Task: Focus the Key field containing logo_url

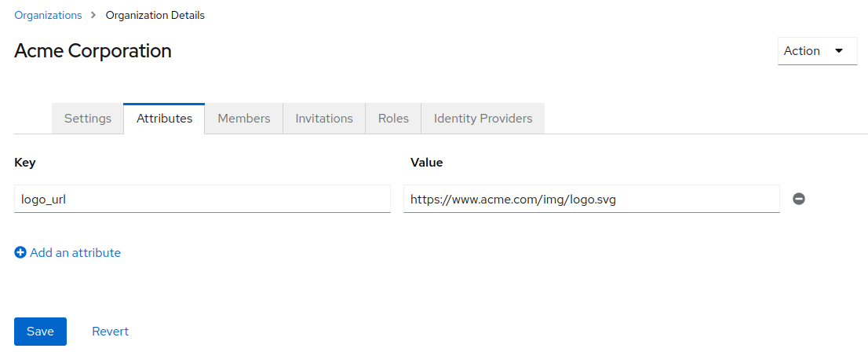Action: tap(202, 199)
